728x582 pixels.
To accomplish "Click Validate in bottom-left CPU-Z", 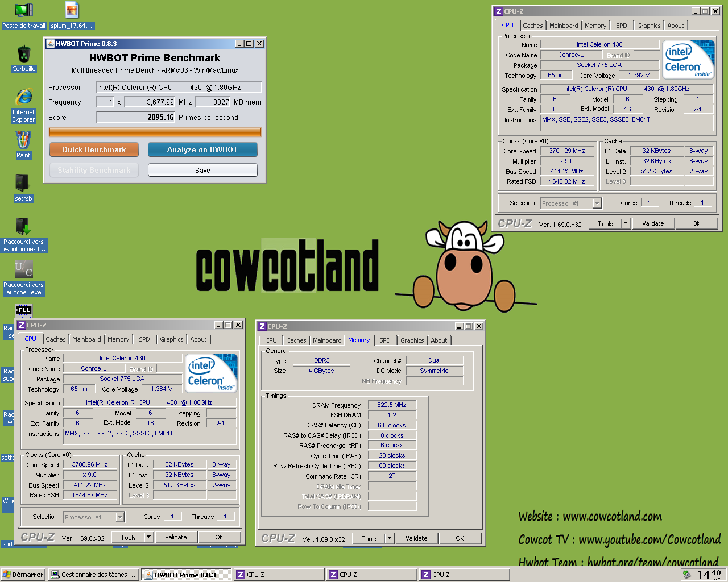I will (x=176, y=537).
